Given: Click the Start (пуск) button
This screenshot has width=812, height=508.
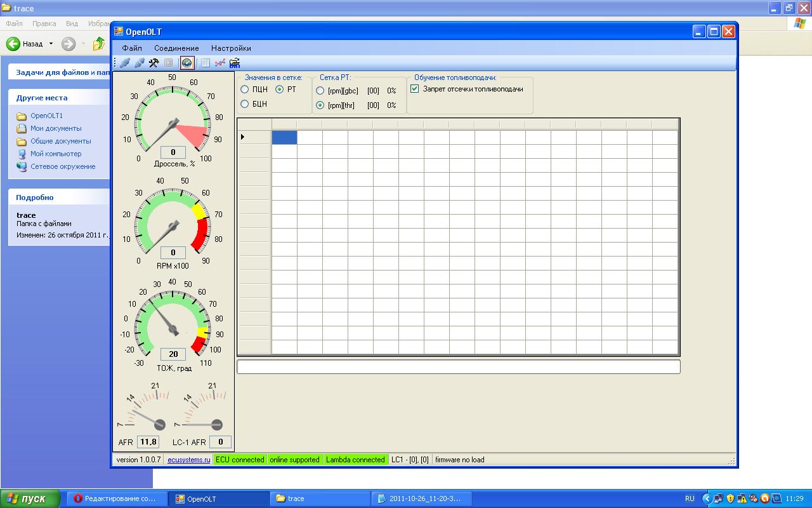Looking at the screenshot, I should (30, 498).
